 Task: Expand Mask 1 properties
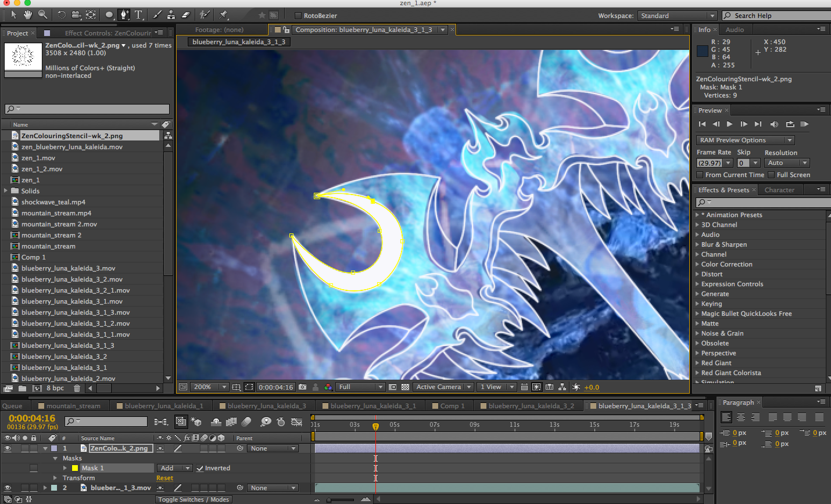click(65, 468)
